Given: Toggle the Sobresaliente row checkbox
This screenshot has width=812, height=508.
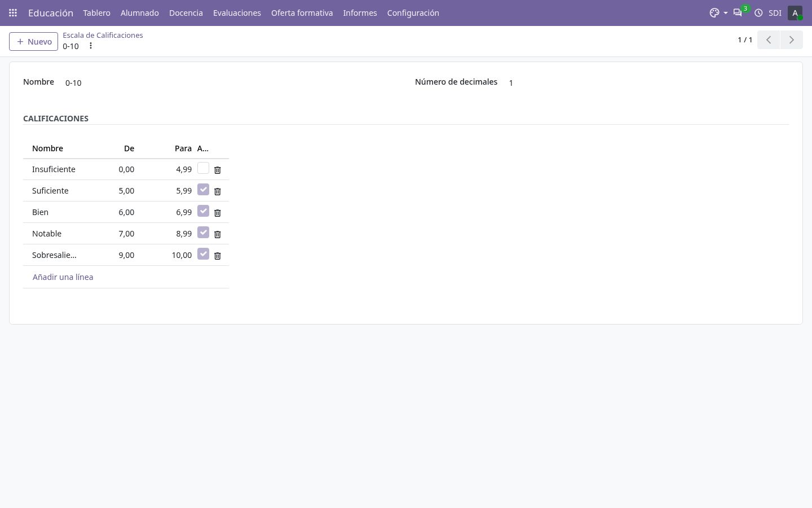Looking at the screenshot, I should point(203,254).
